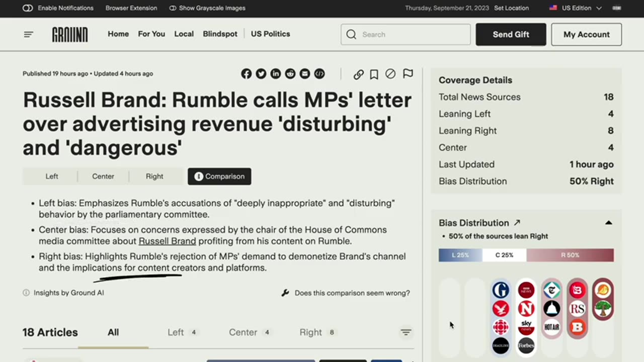Screen dimensions: 644x362
Task: Click the "50% Right" bias value
Action: pos(592,182)
